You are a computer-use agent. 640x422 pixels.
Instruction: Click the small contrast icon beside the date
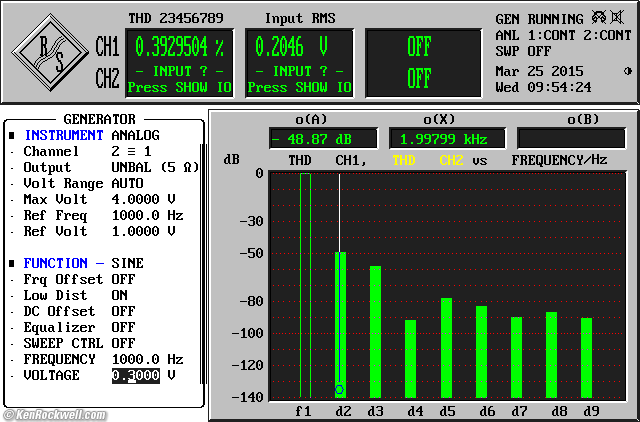(x=627, y=71)
